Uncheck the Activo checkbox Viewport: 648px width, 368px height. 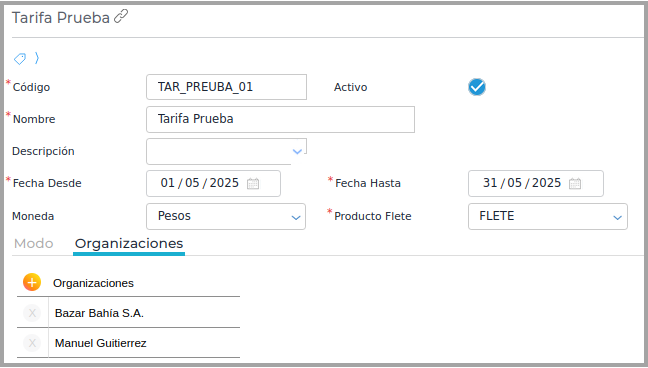coord(476,87)
